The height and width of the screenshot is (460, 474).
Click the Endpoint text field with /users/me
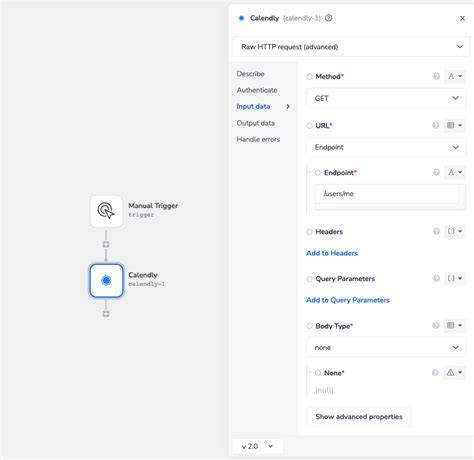point(387,194)
